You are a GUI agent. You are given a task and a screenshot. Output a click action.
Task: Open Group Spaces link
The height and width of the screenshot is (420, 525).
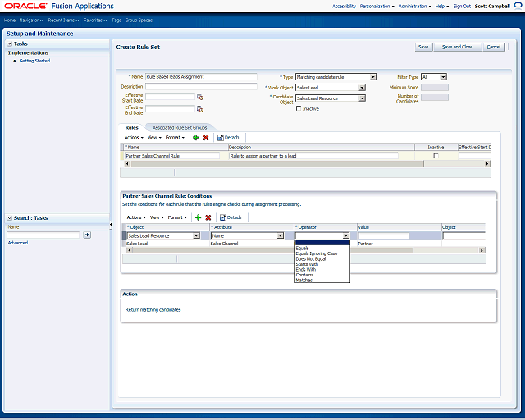pyautogui.click(x=139, y=20)
